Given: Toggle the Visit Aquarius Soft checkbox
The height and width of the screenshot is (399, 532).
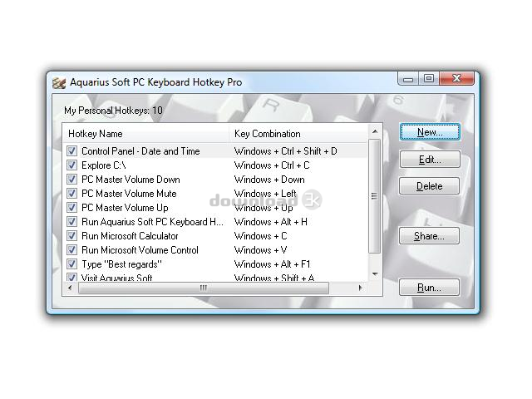Looking at the screenshot, I should click(x=71, y=277).
